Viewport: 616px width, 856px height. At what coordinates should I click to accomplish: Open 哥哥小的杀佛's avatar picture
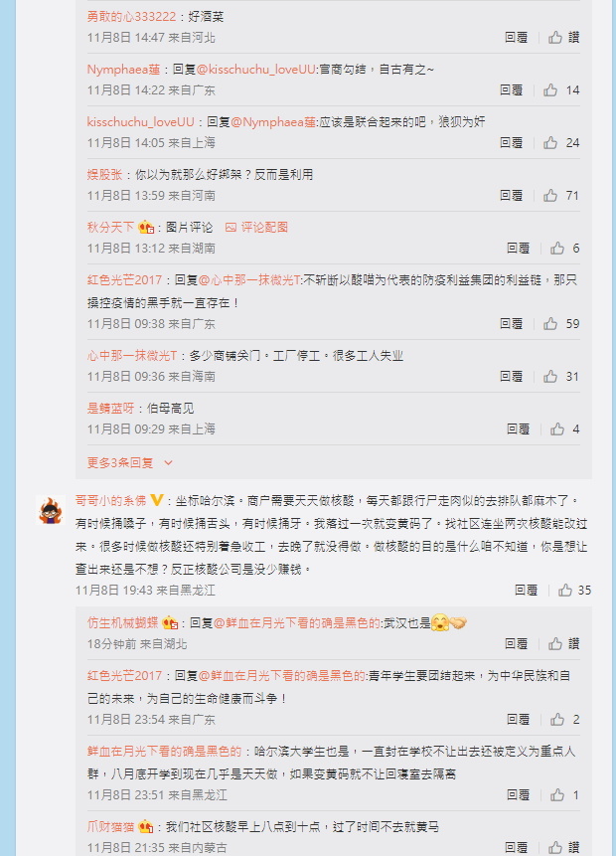click(x=51, y=510)
